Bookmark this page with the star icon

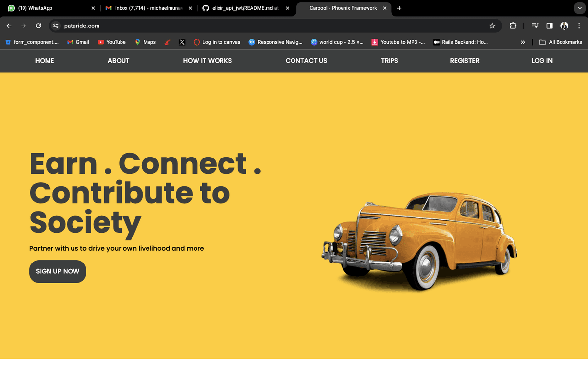click(492, 26)
